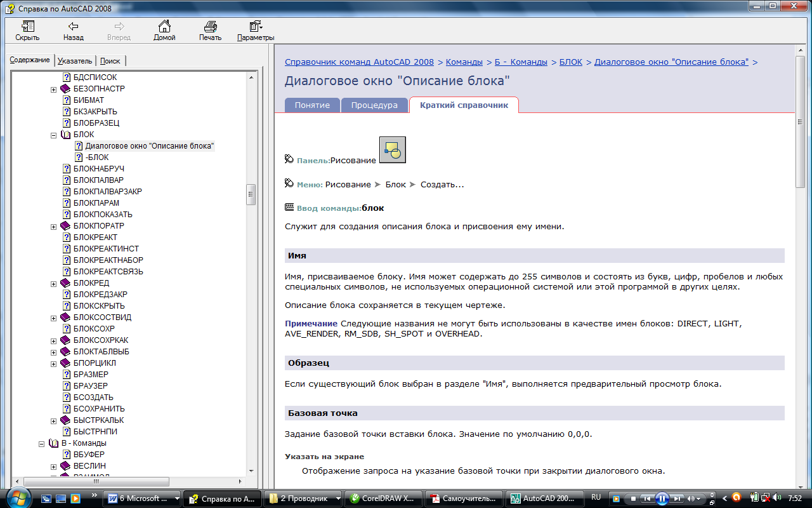This screenshot has height=508, width=812.
Task: Open Самоучитель PDF taskbar button
Action: click(464, 498)
